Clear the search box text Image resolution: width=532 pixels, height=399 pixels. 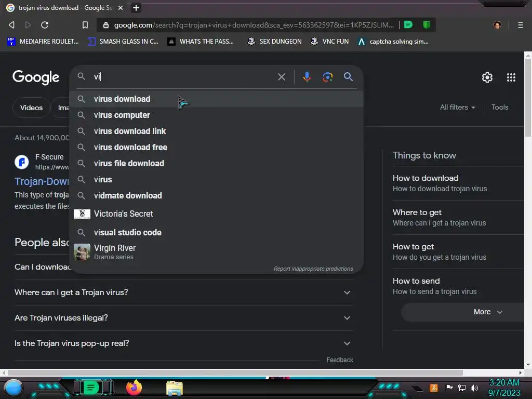(x=281, y=77)
